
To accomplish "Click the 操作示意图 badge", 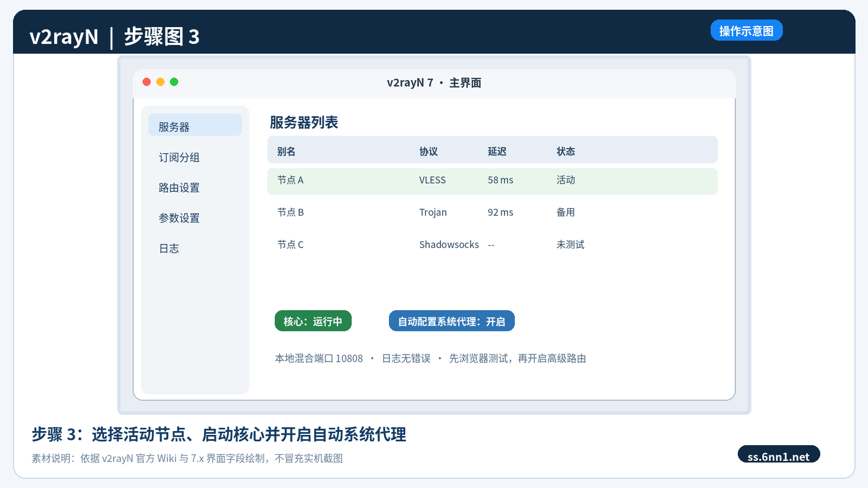I will point(746,30).
